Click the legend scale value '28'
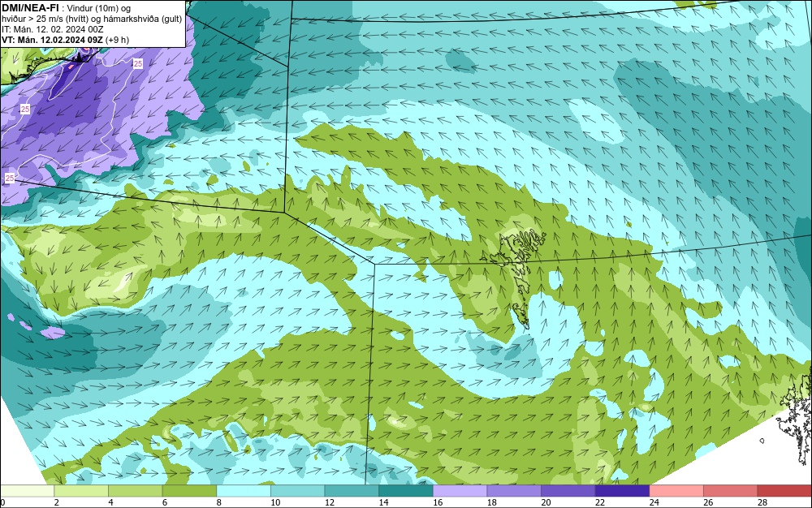The width and height of the screenshot is (812, 508). 762,502
